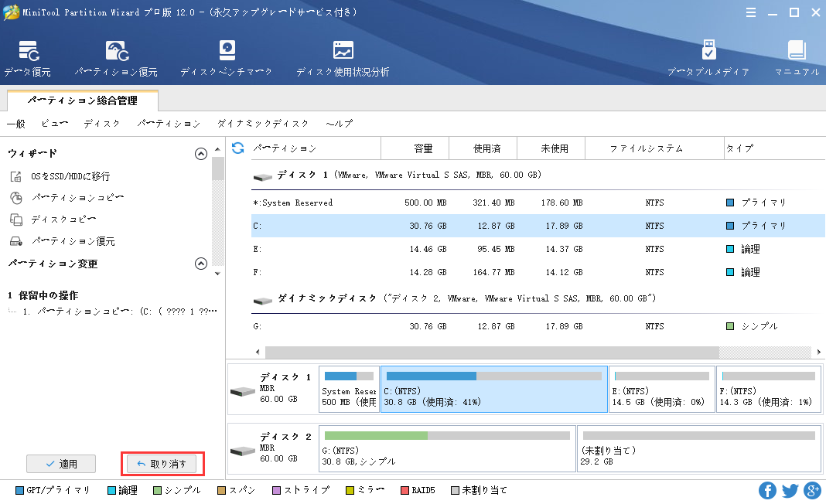Collapse the ウィザード section
The height and width of the screenshot is (504, 826).
point(201,154)
